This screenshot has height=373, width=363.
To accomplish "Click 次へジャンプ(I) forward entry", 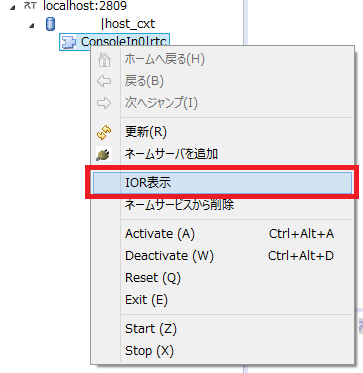I will 222,103.
